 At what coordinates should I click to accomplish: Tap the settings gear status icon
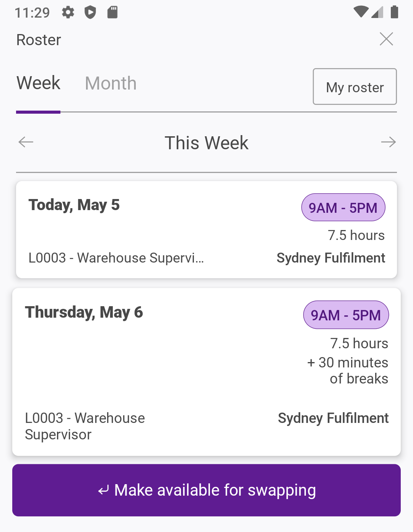[x=68, y=13]
